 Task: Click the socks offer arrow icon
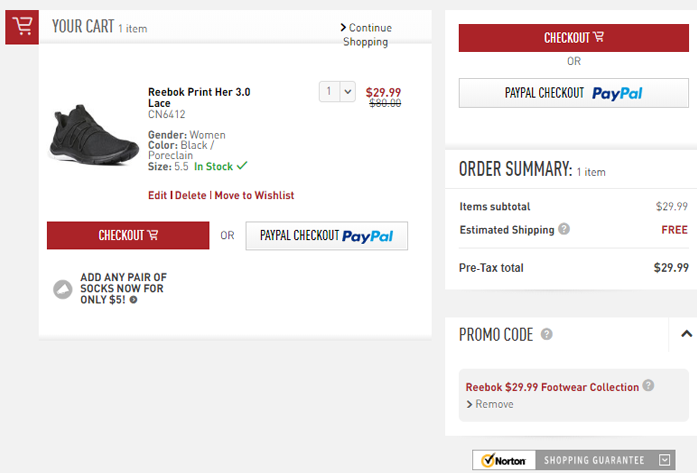click(x=134, y=300)
